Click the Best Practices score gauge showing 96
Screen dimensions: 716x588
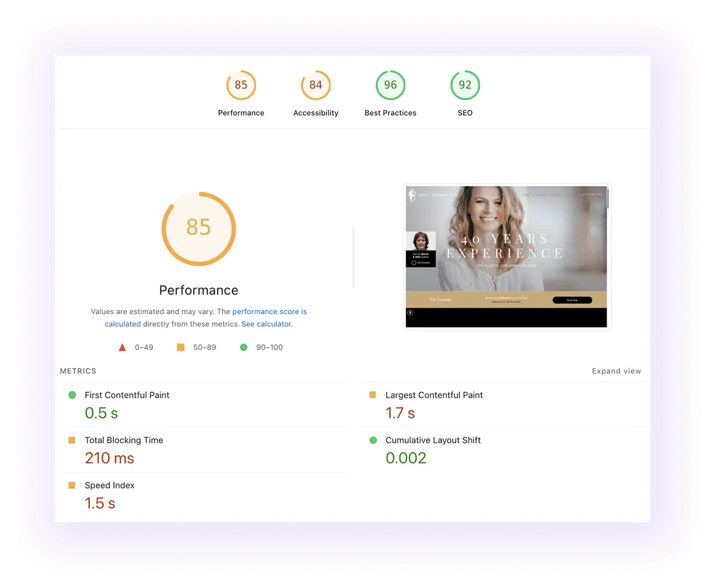390,85
